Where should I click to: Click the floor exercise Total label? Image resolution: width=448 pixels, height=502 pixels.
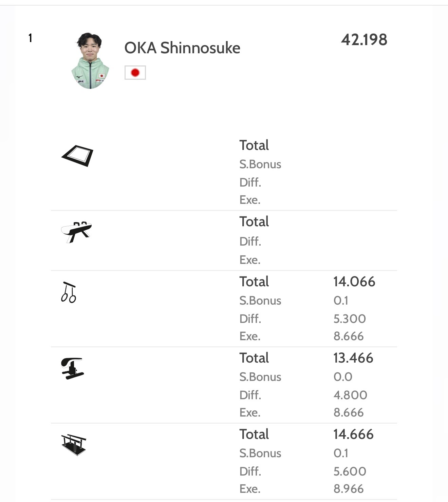point(254,145)
